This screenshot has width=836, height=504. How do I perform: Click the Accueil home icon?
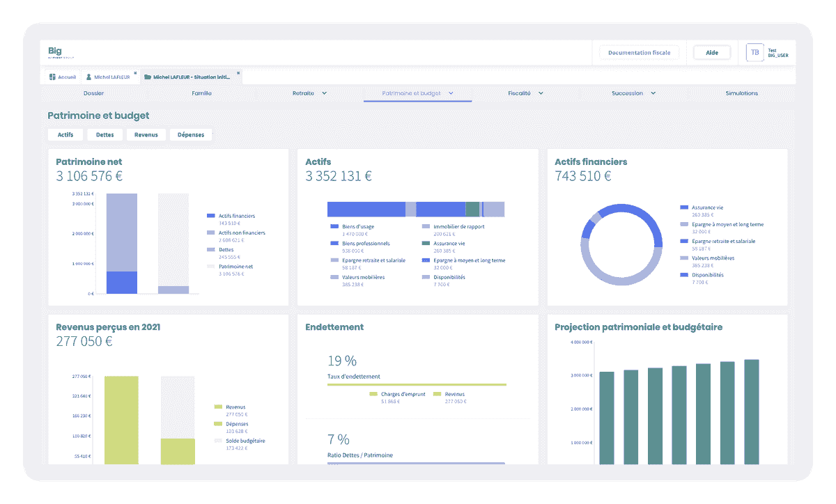(52, 77)
